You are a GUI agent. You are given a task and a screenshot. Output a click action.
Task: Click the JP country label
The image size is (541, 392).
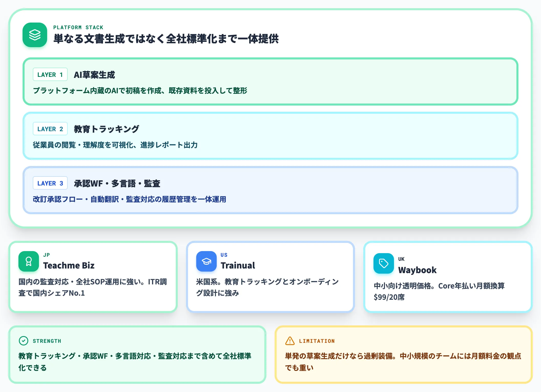pos(46,255)
